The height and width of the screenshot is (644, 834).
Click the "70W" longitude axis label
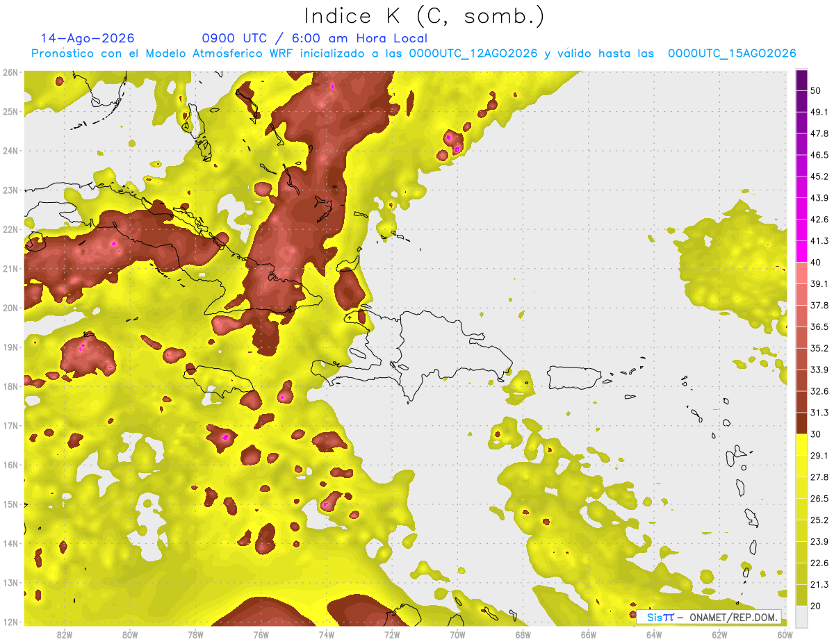pos(457,635)
